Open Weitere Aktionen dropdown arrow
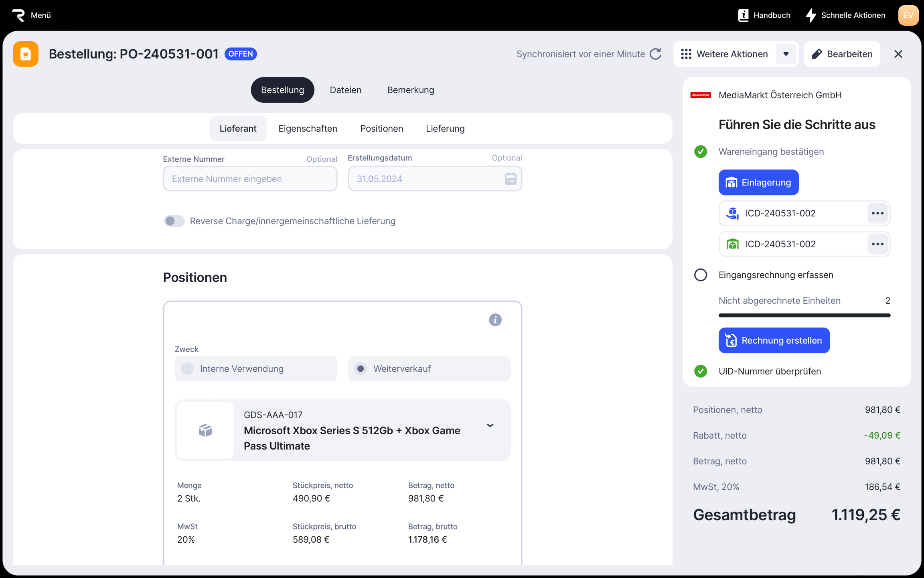Image resolution: width=924 pixels, height=578 pixels. 786,54
